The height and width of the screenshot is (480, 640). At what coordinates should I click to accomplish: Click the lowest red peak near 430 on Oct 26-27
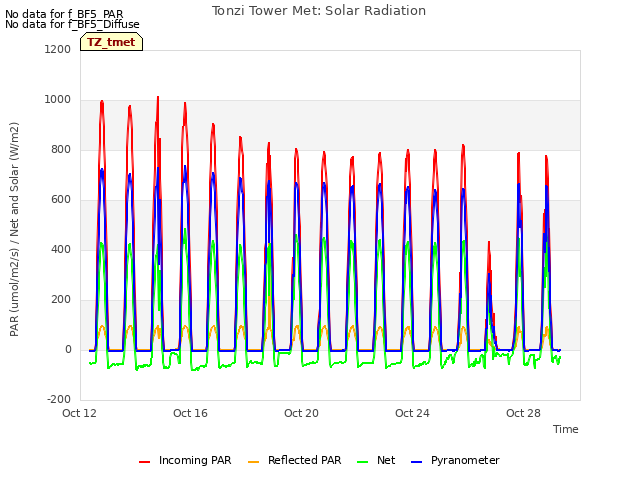(489, 244)
